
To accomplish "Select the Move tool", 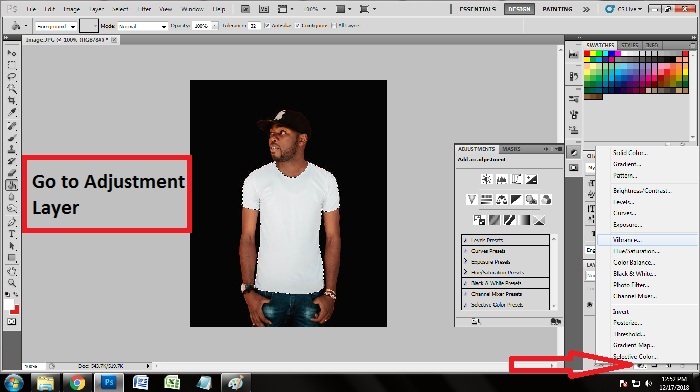I will click(12, 53).
